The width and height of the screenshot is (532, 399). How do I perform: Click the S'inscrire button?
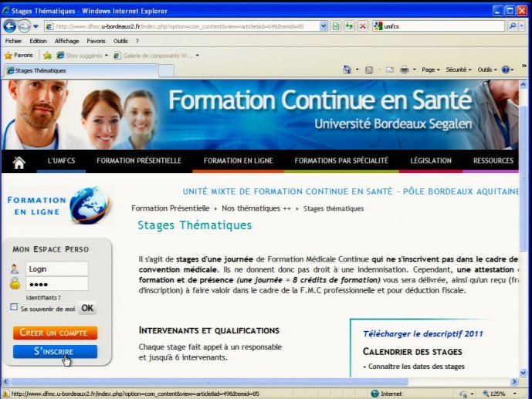click(55, 352)
